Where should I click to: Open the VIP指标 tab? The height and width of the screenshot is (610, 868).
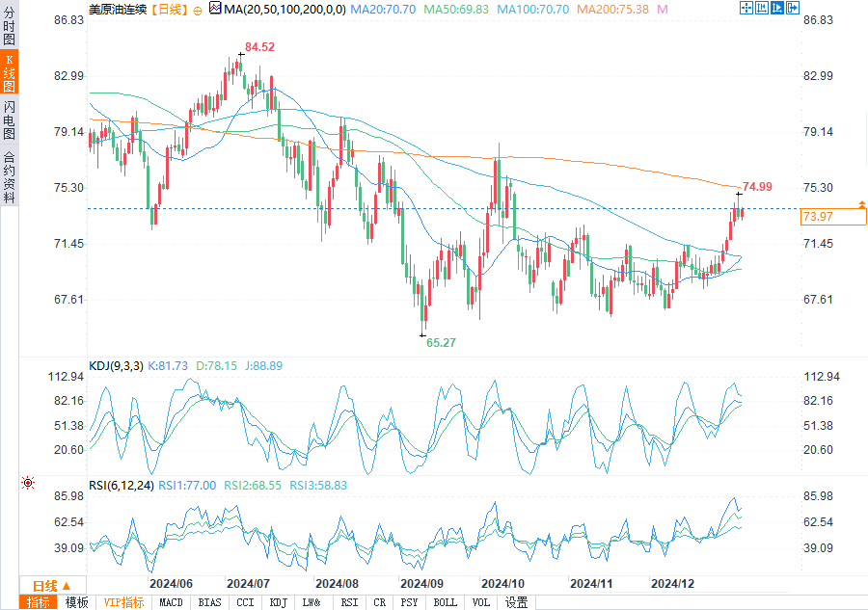123,602
